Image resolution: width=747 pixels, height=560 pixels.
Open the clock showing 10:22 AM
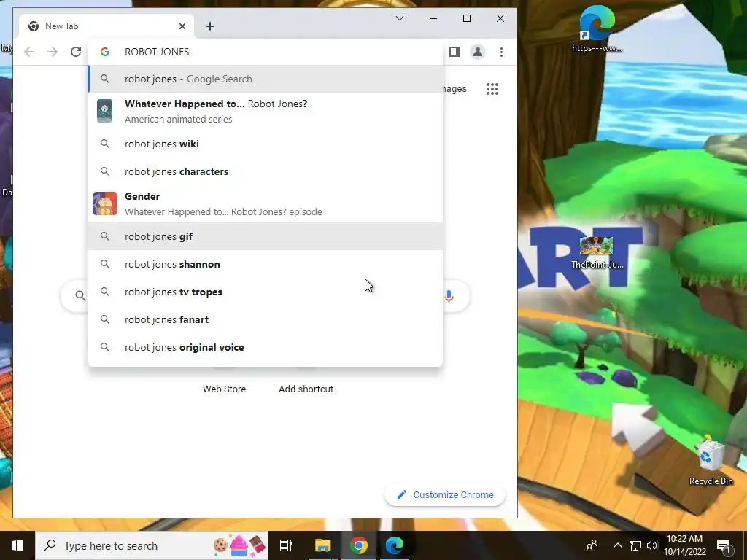point(684,545)
